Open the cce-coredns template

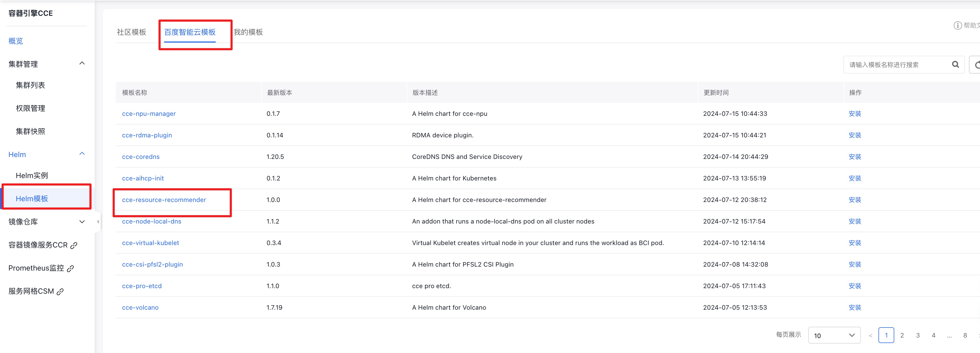point(141,157)
